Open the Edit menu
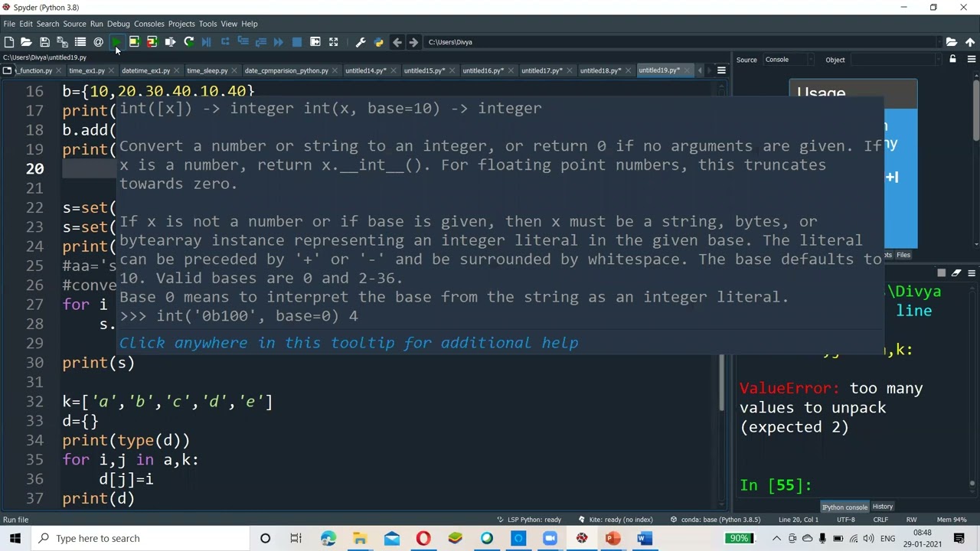This screenshot has width=980, height=551. click(26, 24)
